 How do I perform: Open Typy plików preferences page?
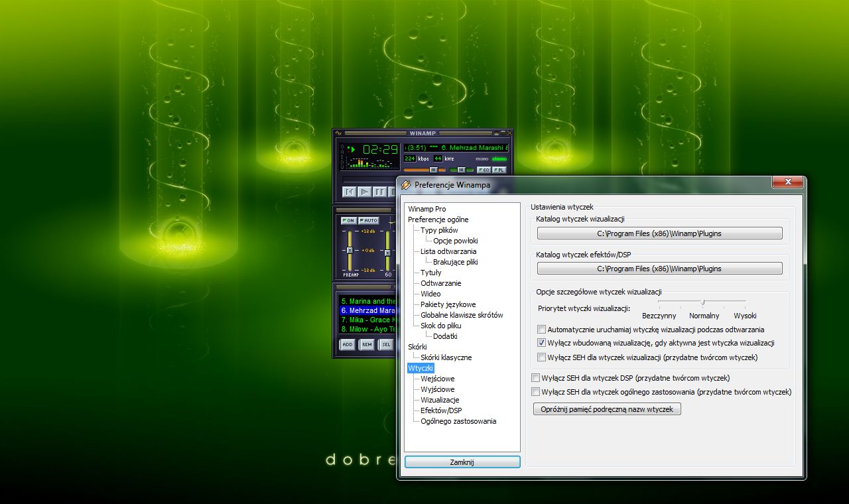tap(439, 230)
